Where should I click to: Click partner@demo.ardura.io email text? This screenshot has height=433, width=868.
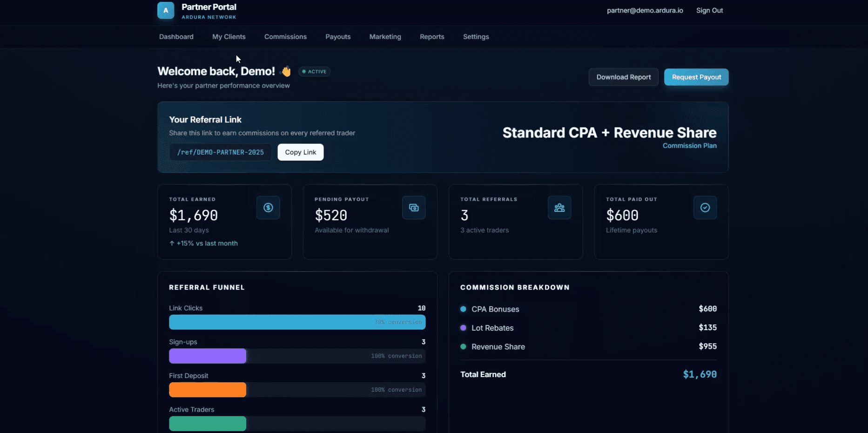(645, 10)
